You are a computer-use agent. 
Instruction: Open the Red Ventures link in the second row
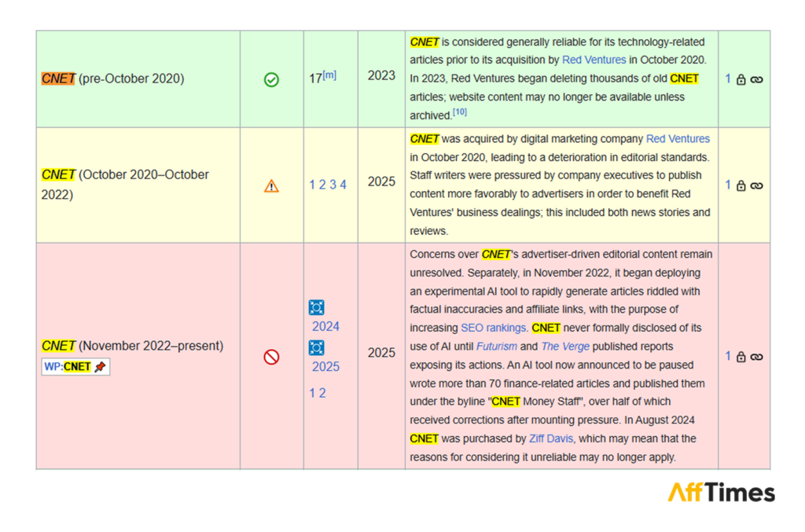coord(678,139)
